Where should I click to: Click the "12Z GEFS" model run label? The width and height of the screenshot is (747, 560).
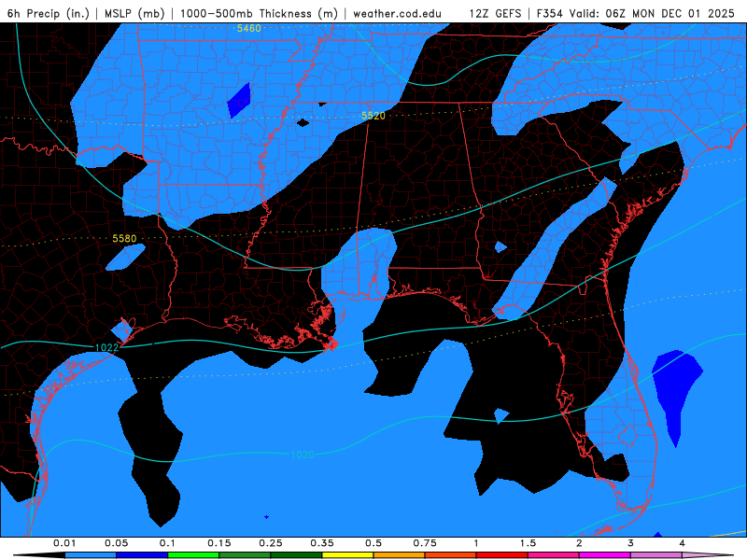(x=495, y=13)
